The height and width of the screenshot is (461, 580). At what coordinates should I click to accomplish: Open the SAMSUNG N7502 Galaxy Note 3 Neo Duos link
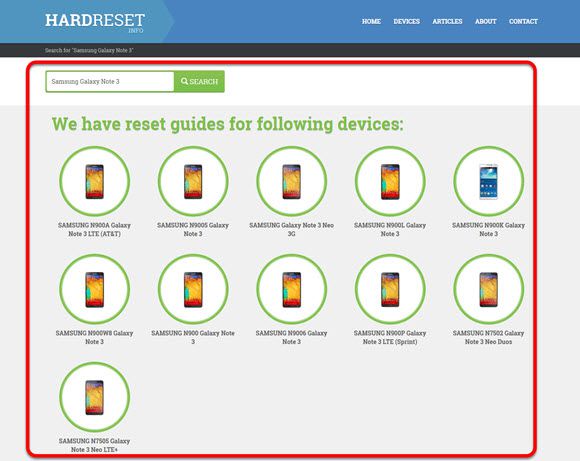coord(488,337)
